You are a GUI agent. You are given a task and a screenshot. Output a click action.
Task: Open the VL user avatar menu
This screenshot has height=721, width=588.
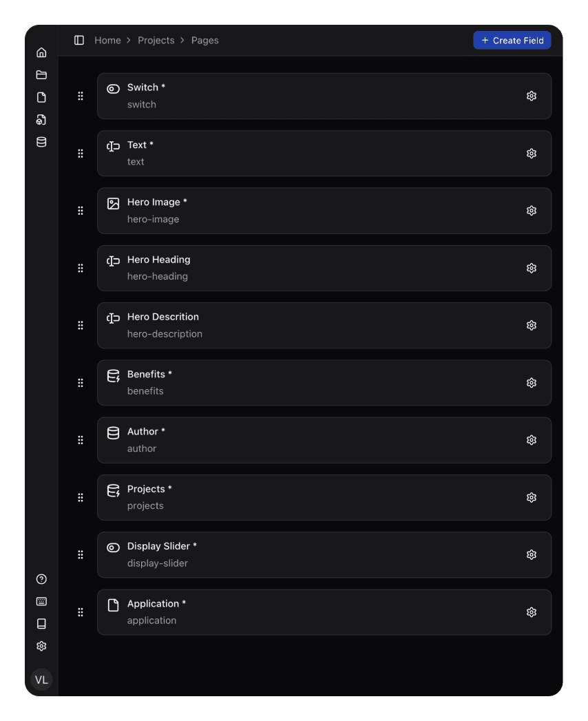click(41, 680)
